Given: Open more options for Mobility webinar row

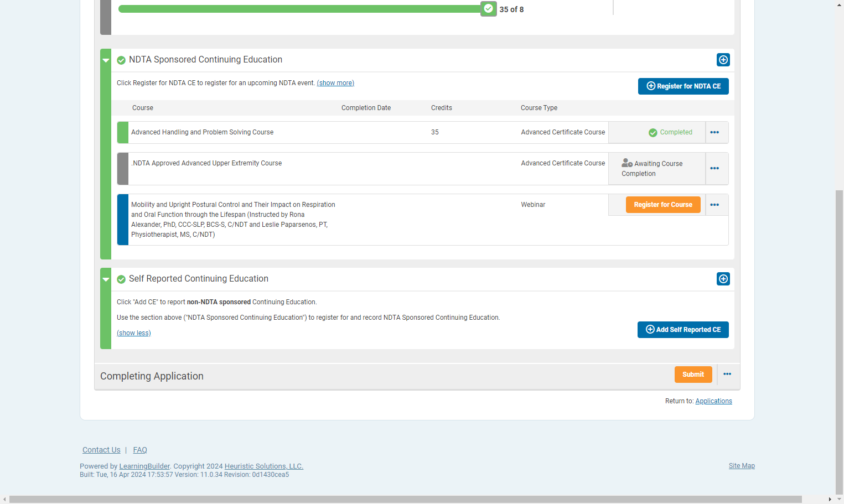Looking at the screenshot, I should (714, 205).
